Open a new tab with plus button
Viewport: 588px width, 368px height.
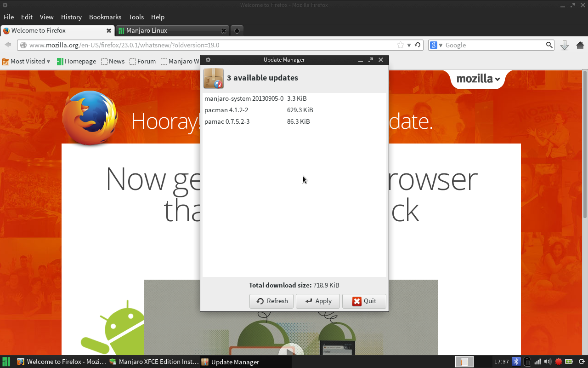pyautogui.click(x=237, y=31)
